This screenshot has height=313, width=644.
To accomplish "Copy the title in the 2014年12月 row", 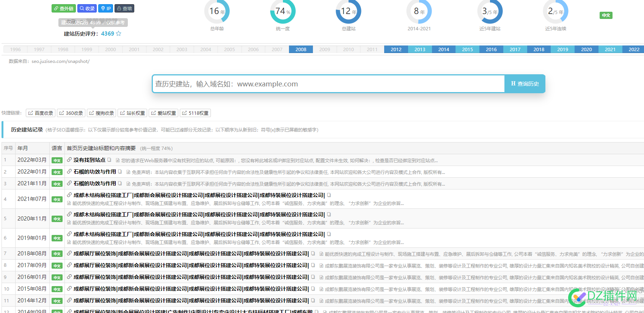I will (313, 300).
